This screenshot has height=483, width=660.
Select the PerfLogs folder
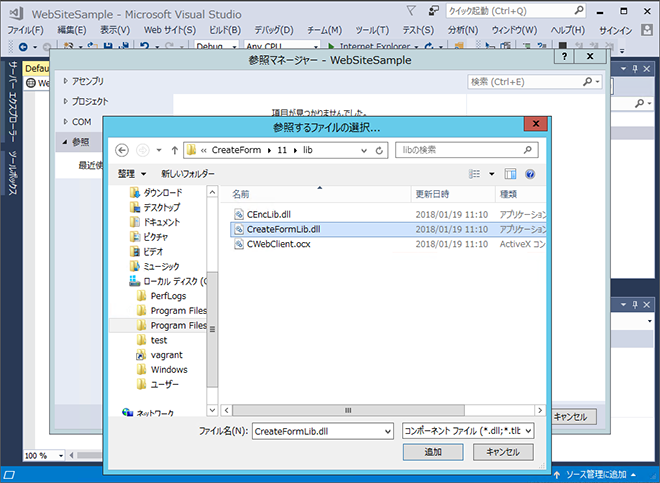(x=168, y=296)
